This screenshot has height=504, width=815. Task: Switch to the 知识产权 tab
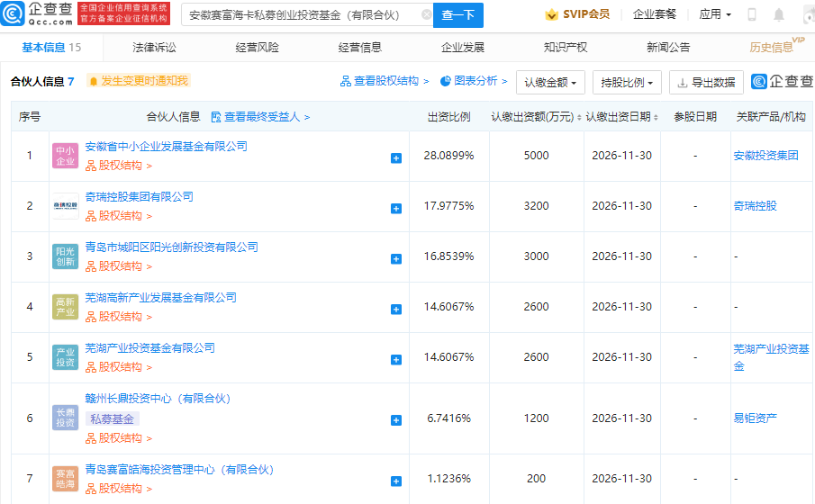[x=566, y=48]
